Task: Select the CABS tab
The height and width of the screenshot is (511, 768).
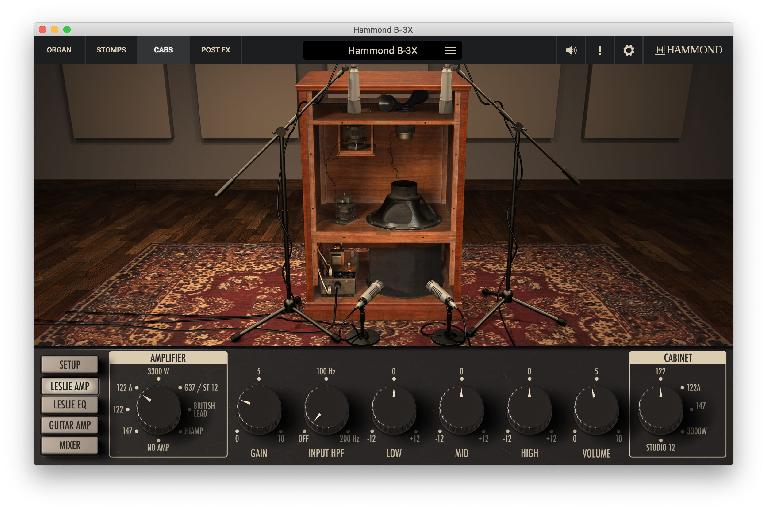Action: (163, 50)
